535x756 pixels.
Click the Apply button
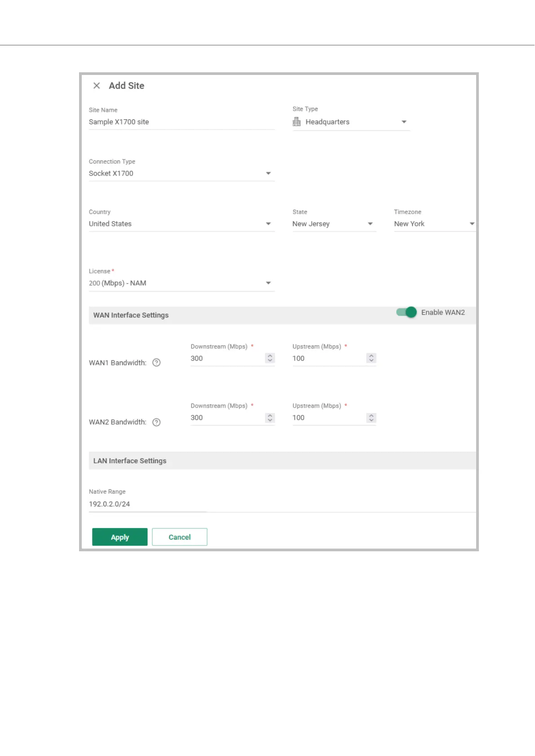[119, 537]
